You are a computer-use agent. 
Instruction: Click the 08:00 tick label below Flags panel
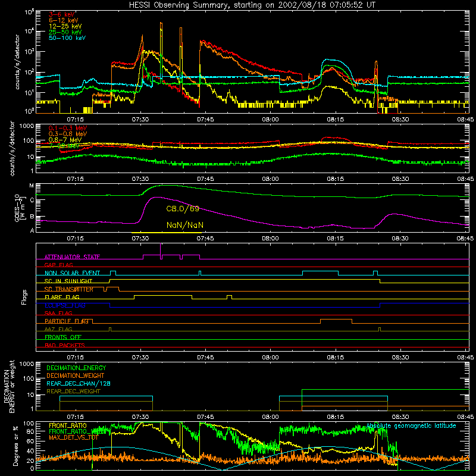coord(271,358)
